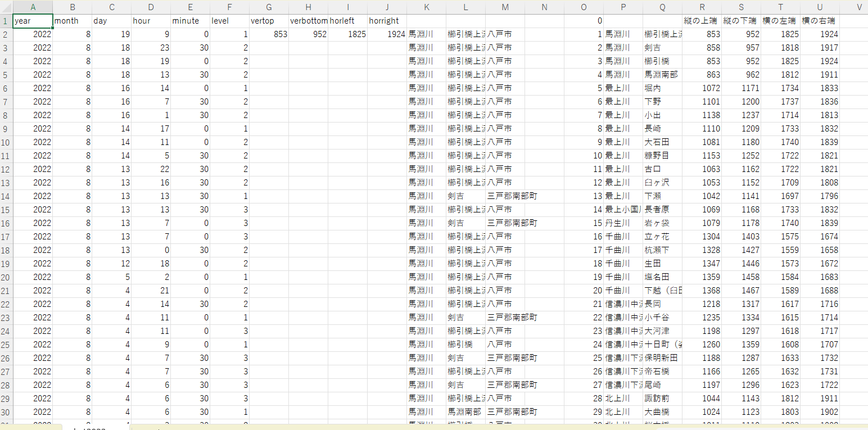Click the '横の右端' header cell
Screen dimensions: 868x430
[x=820, y=21]
